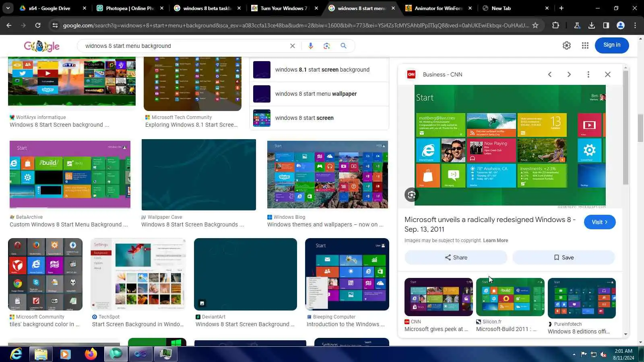
Task: Show the previous image in preview panel
Action: 550,74
